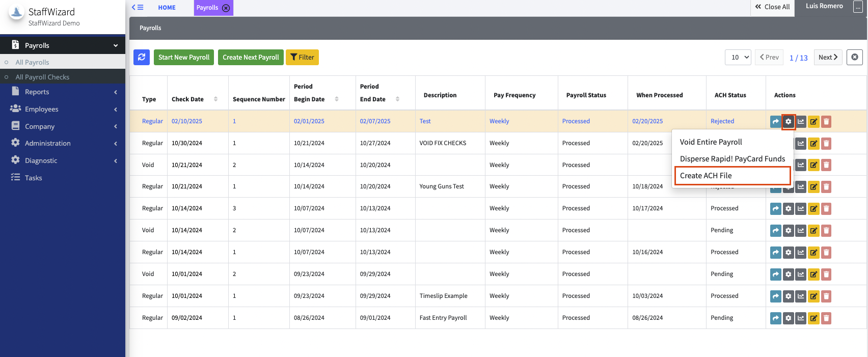868x357 pixels.
Task: Open user options menu next to Luis Romero
Action: click(858, 7)
